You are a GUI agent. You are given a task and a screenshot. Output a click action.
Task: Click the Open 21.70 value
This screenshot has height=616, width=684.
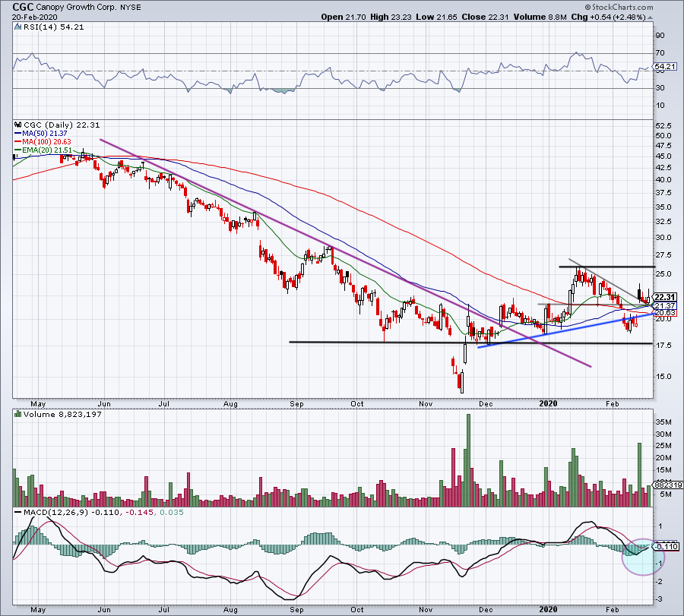(344, 17)
